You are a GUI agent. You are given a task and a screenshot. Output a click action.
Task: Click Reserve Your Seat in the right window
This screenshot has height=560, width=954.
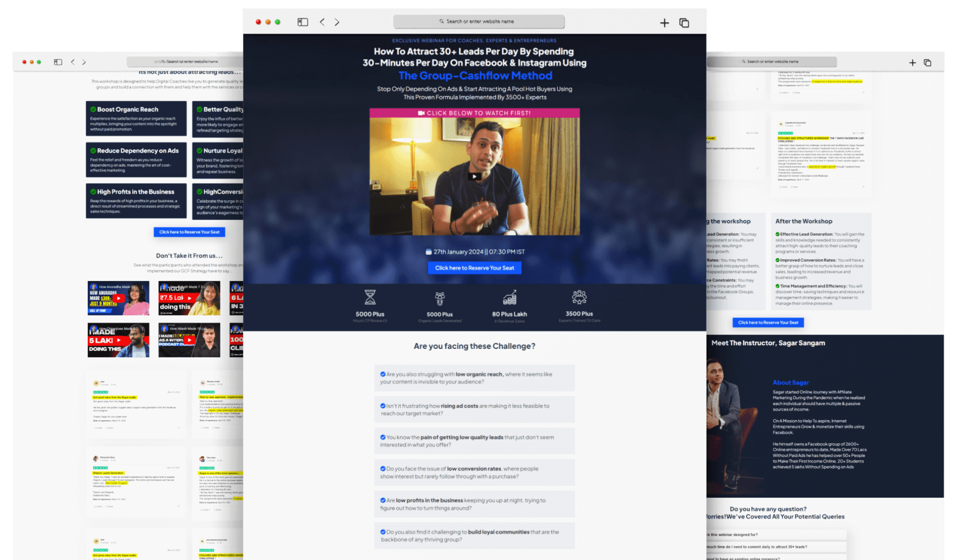tap(768, 323)
